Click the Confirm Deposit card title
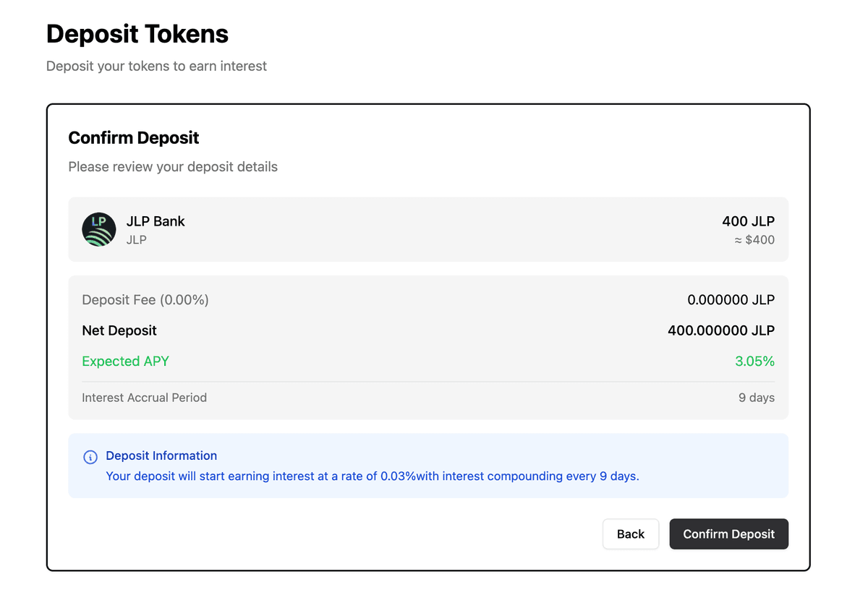868x603 pixels. coord(134,138)
